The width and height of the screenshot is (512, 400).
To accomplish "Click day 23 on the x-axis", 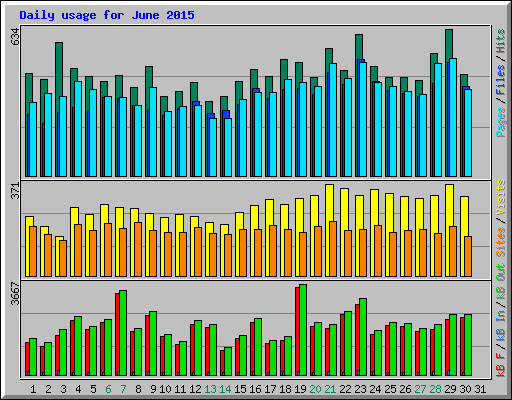I will [x=360, y=389].
